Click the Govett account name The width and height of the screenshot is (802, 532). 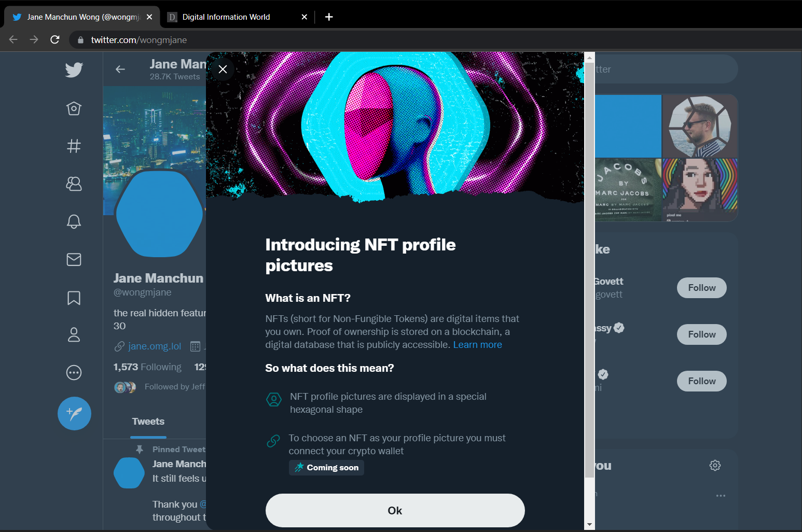[609, 282]
